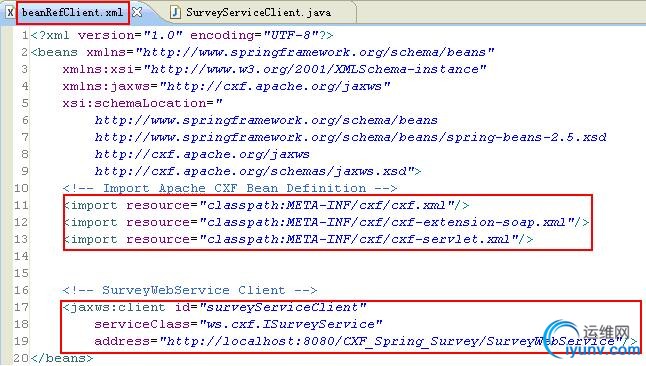Image resolution: width=646 pixels, height=366 pixels.
Task: Switch to the beanRefClient.xml tab
Action: [x=73, y=12]
